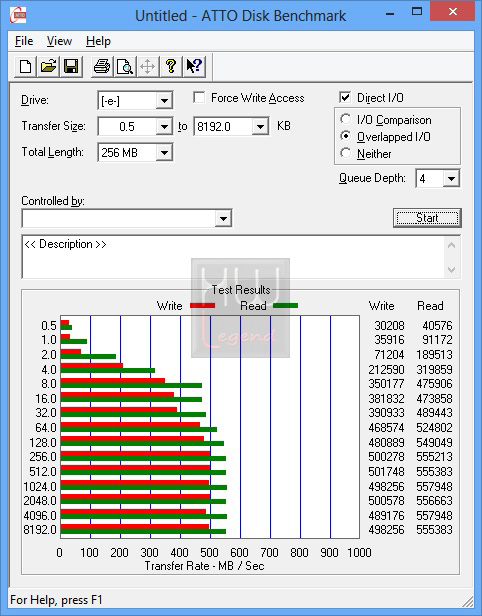
Task: Maximize the ATTO Disk Benchmark window
Action: (x=417, y=12)
